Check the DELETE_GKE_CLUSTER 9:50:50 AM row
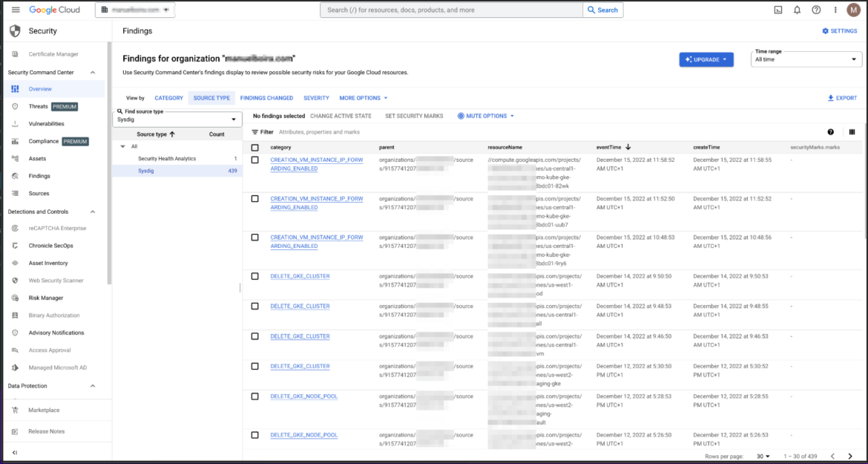The image size is (868, 464). [254, 275]
